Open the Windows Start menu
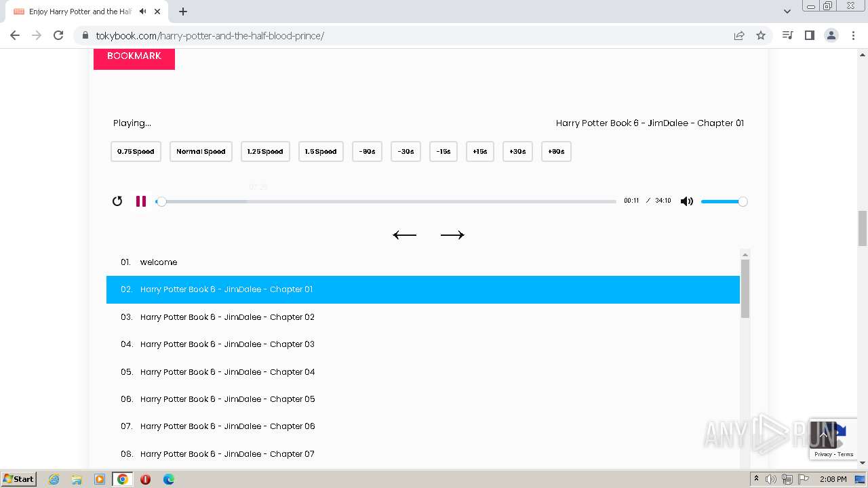 (x=18, y=479)
